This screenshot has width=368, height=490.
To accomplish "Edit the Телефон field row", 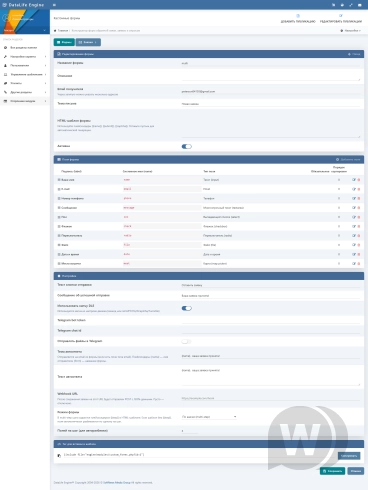I will pyautogui.click(x=354, y=198).
